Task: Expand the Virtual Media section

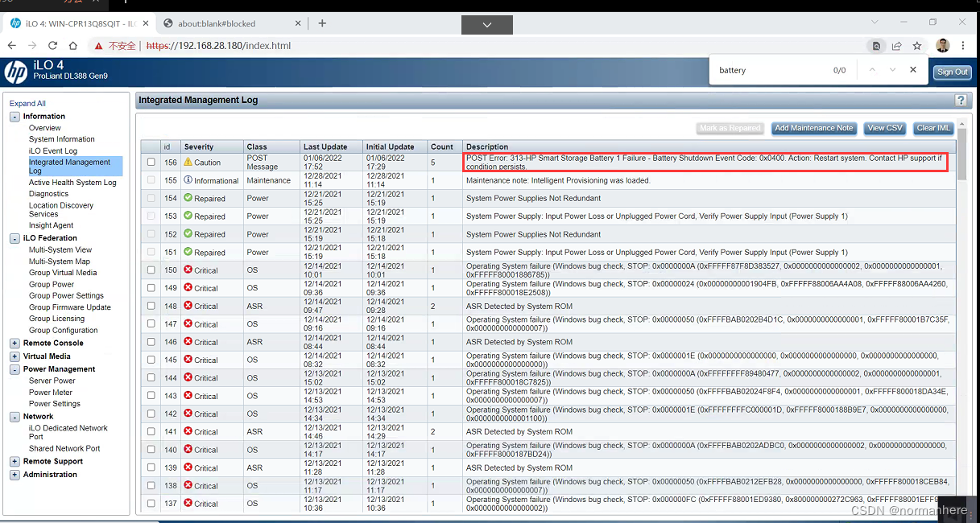Action: [14, 356]
